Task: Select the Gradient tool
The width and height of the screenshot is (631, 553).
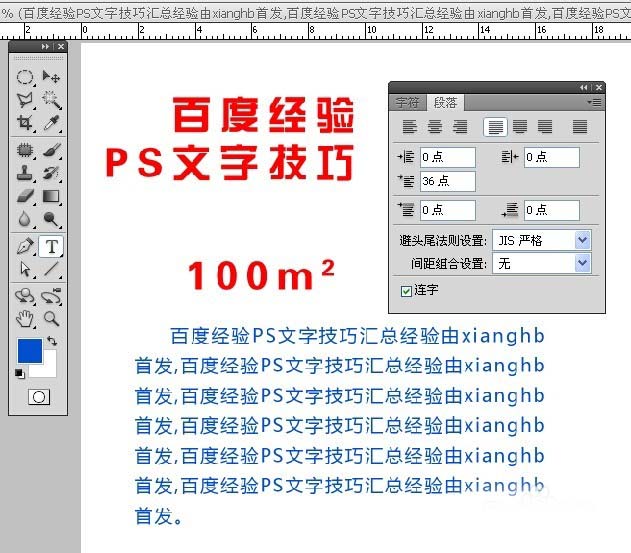Action: 51,196
